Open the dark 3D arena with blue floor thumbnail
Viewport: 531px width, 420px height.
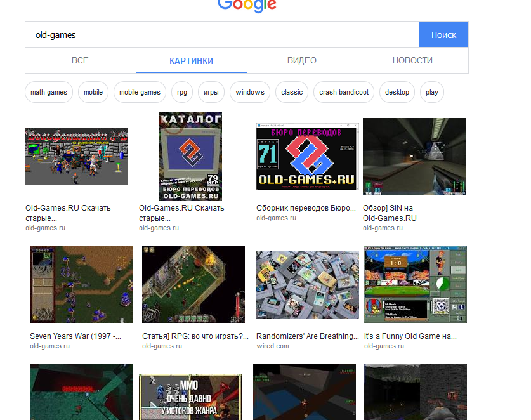[305, 392]
